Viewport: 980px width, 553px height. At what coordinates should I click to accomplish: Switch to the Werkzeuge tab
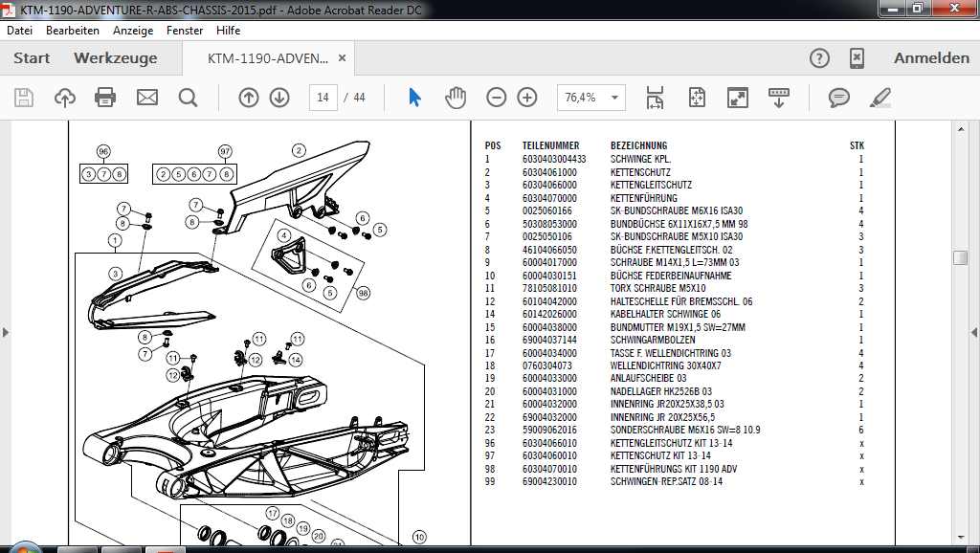point(115,58)
